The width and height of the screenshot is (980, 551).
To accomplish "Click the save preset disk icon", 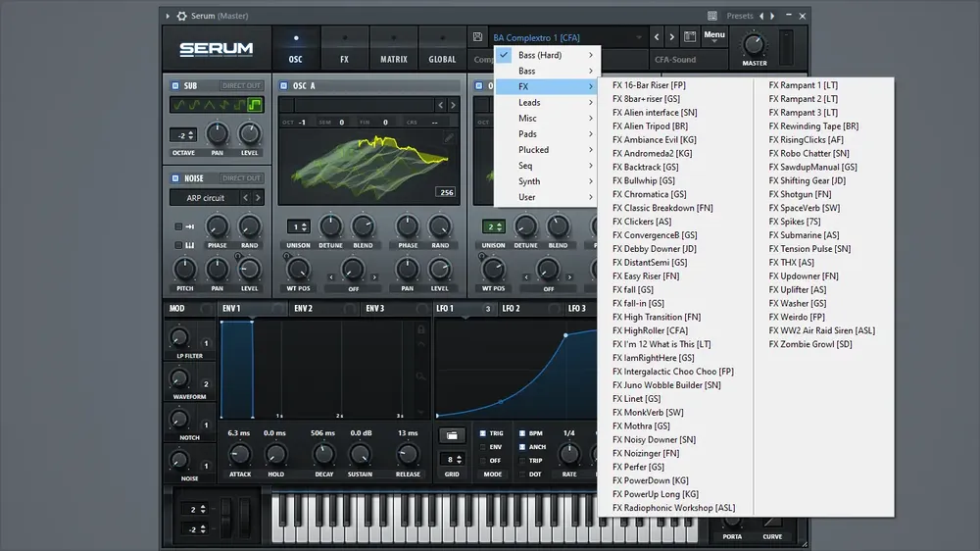I will pyautogui.click(x=477, y=37).
